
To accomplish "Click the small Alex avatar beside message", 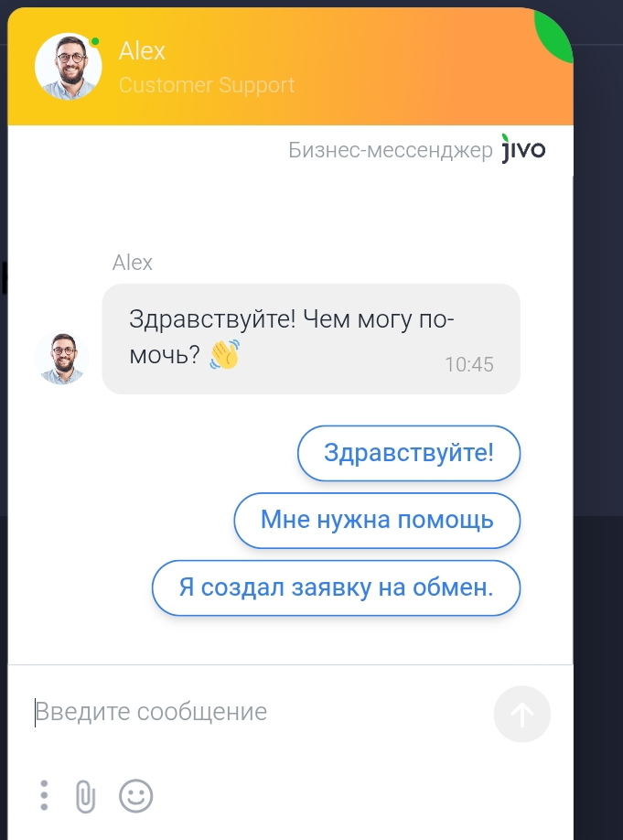I will [x=61, y=358].
